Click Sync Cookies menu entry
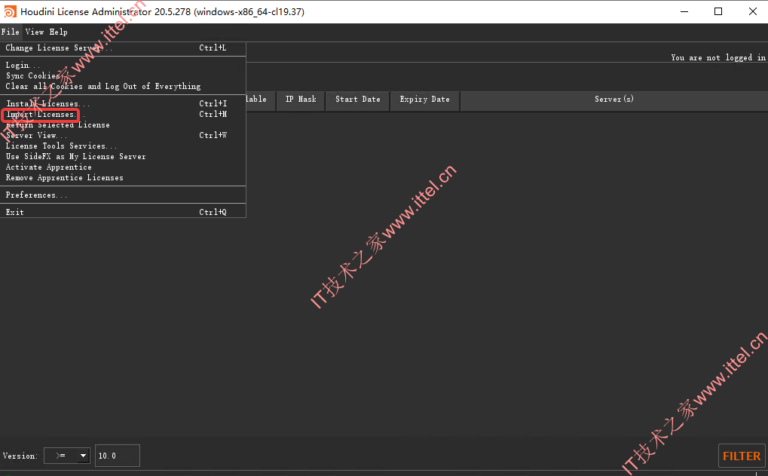The height and width of the screenshot is (476, 768). tap(33, 76)
